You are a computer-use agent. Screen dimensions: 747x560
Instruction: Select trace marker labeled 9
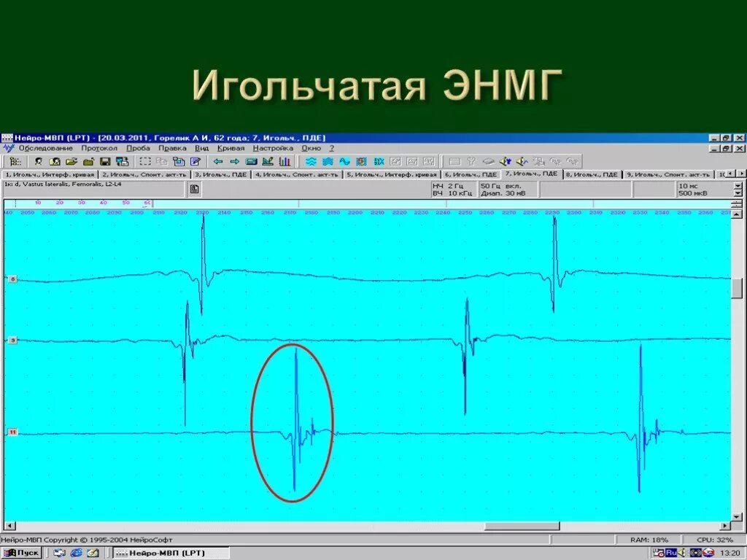(x=12, y=341)
